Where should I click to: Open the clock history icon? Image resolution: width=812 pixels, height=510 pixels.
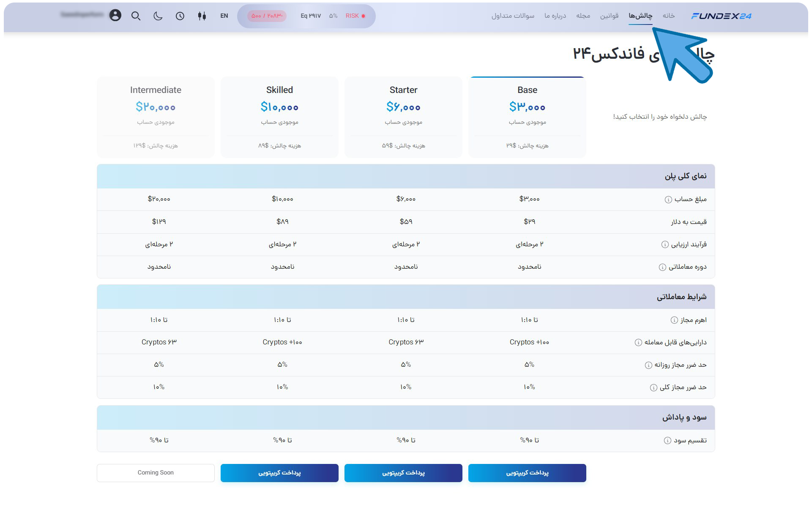[180, 16]
